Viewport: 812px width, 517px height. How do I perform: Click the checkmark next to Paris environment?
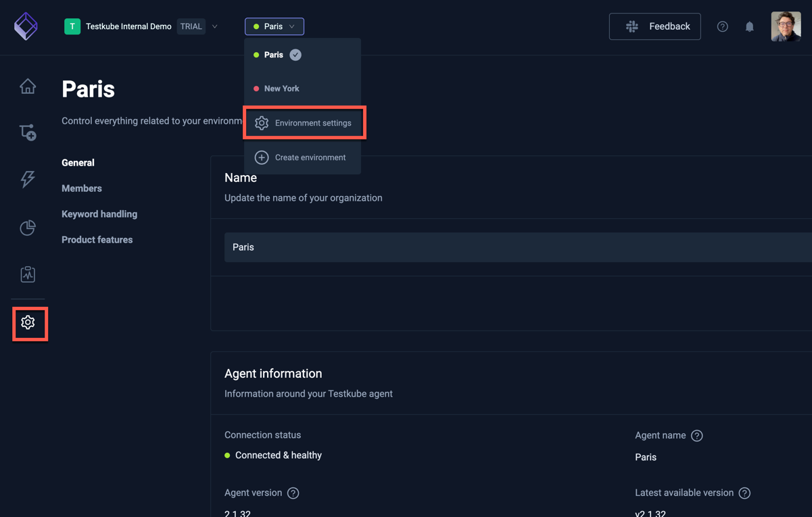point(295,55)
